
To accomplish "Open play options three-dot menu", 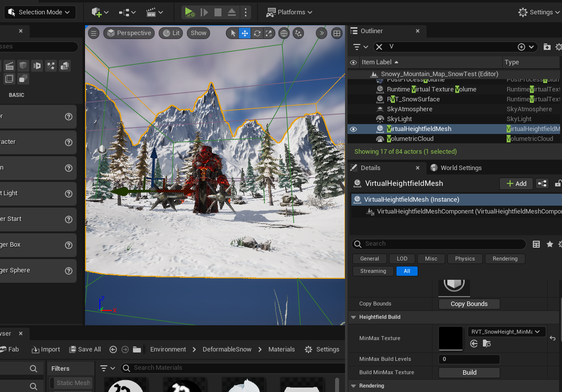I will click(246, 12).
